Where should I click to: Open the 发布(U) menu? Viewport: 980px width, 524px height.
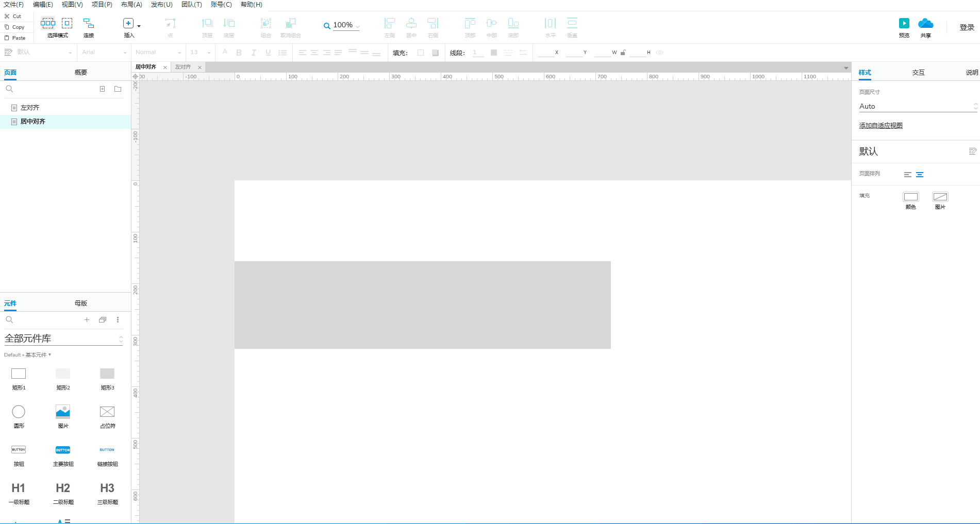161,5
